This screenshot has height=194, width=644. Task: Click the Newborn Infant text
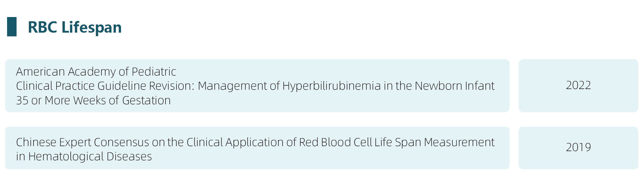tap(454, 86)
